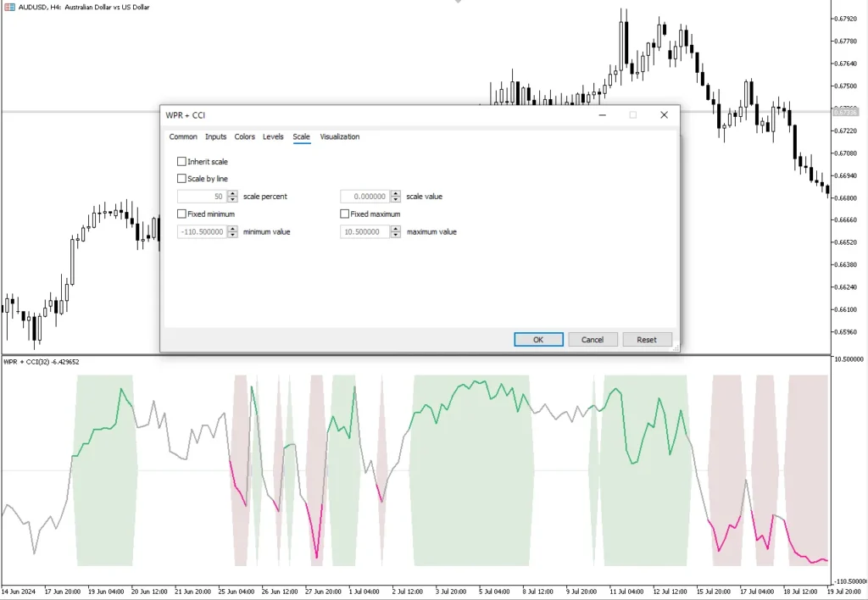Raise minimum value using the up spinner

pyautogui.click(x=232, y=229)
